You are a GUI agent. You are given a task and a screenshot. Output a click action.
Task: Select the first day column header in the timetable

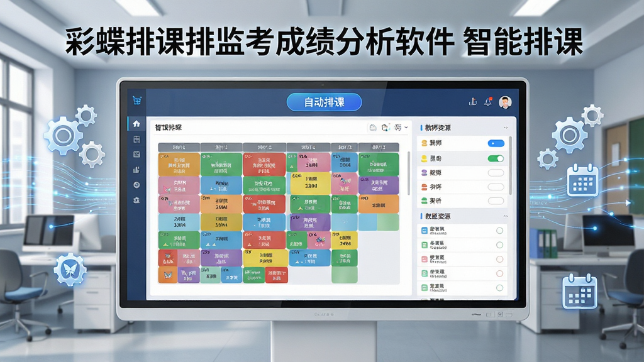(179, 147)
